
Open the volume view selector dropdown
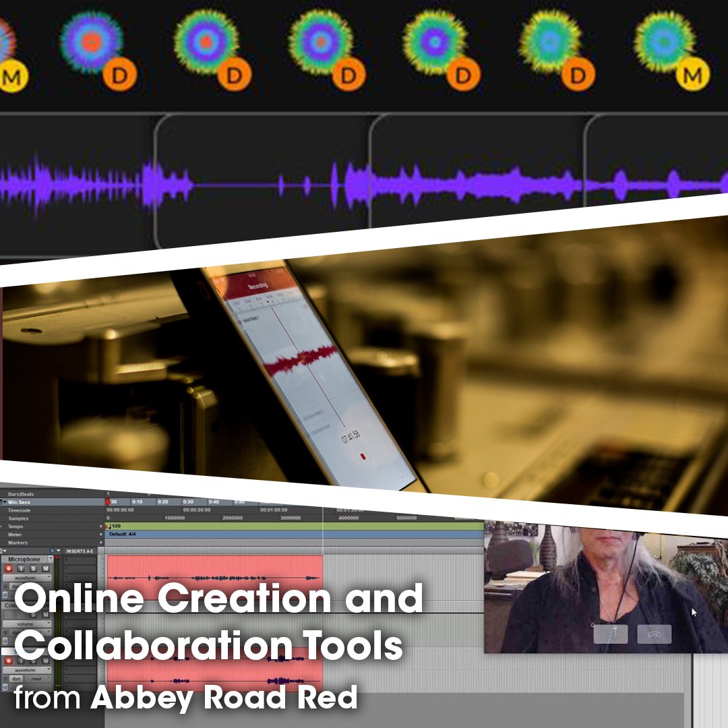[x=28, y=624]
